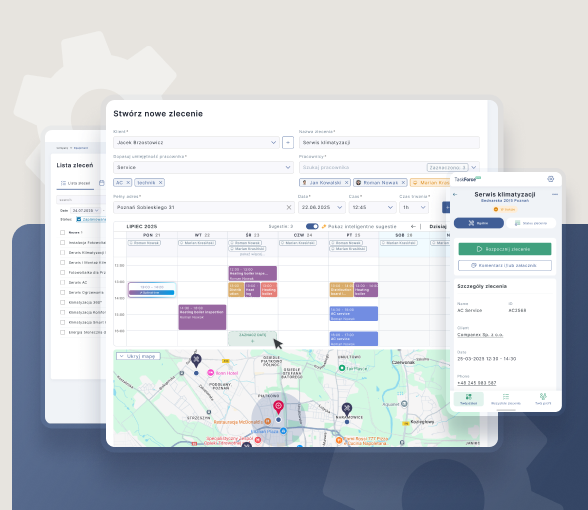Open the date dropdown showing 22.08.2025
588x510 pixels.
pos(322,207)
